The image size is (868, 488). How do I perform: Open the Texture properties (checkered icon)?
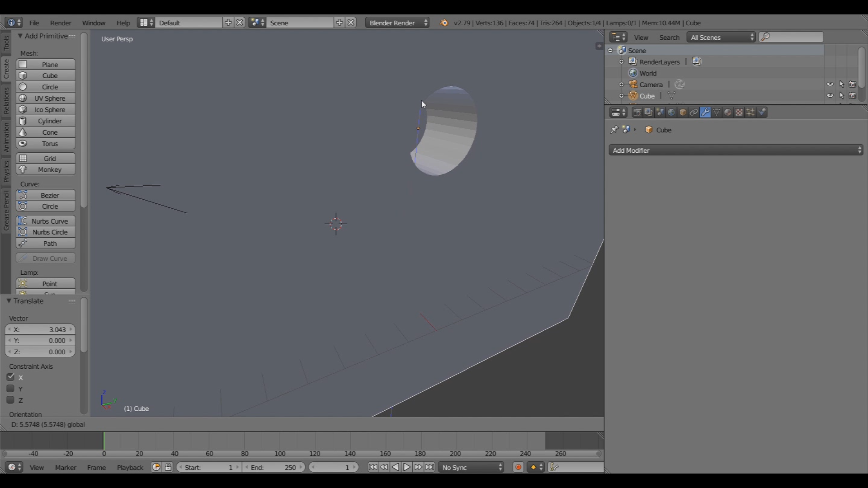(x=739, y=113)
